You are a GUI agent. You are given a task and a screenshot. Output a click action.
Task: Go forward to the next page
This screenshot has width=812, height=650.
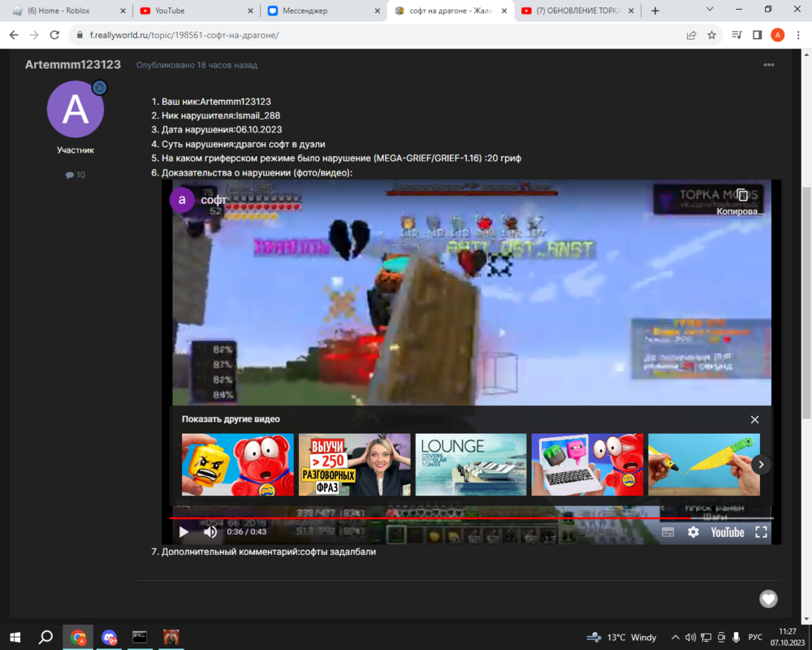(34, 35)
